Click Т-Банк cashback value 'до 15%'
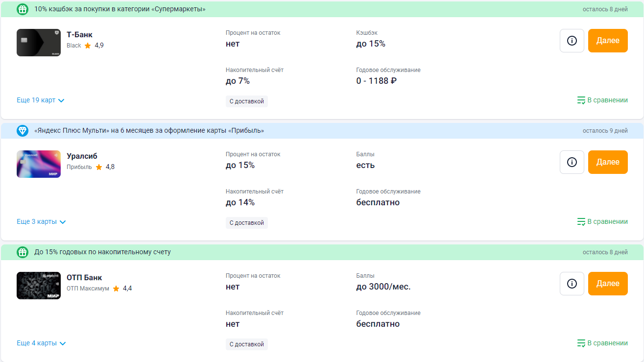 click(371, 44)
